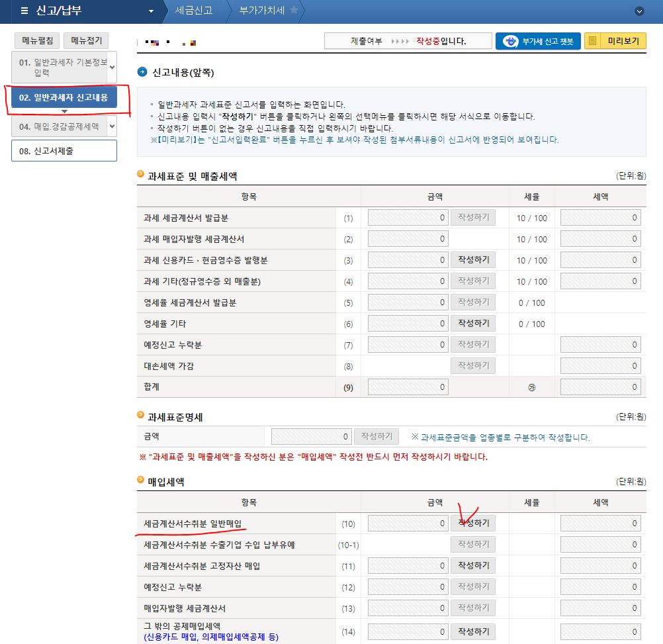Open 01. 일반과세자 기본정보 입력 menu
Image resolution: width=663 pixels, height=644 pixels.
pyautogui.click(x=59, y=68)
